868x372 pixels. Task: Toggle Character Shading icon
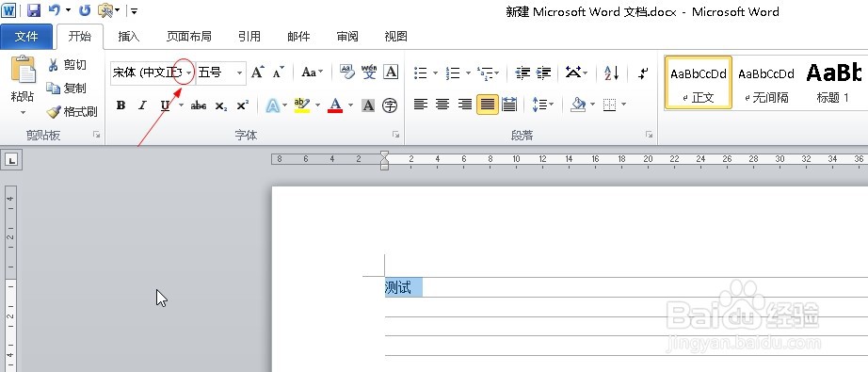coord(368,105)
